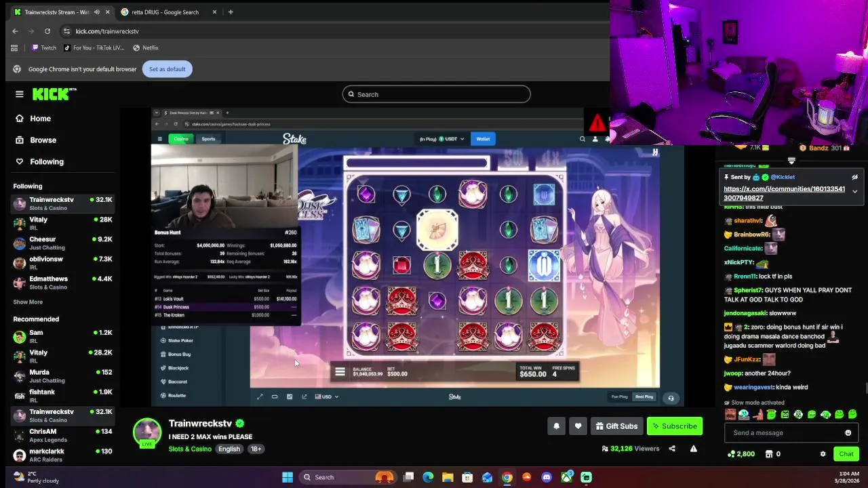The height and width of the screenshot is (488, 868).
Task: Open the channel points shop icon
Action: coord(769,454)
